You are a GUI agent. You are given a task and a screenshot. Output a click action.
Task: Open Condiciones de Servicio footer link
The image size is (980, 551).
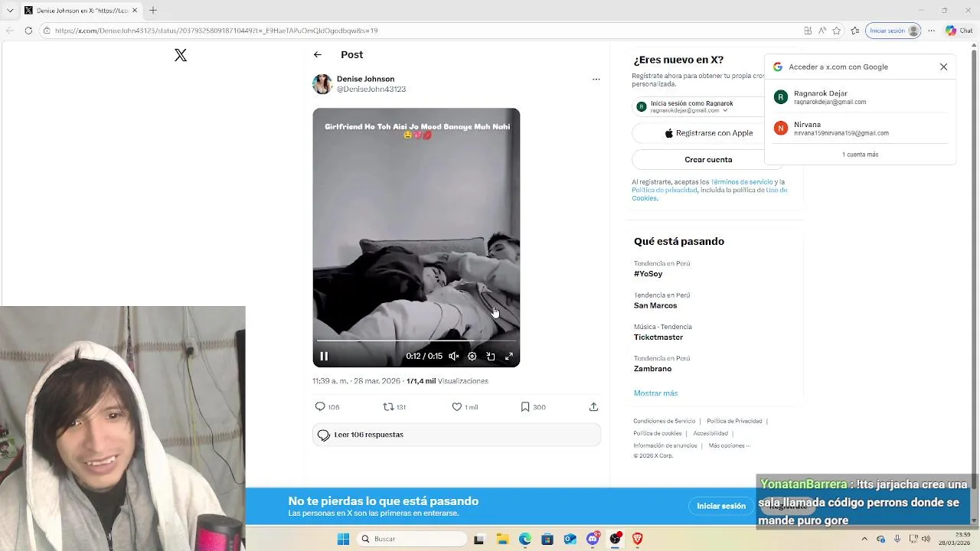(665, 421)
